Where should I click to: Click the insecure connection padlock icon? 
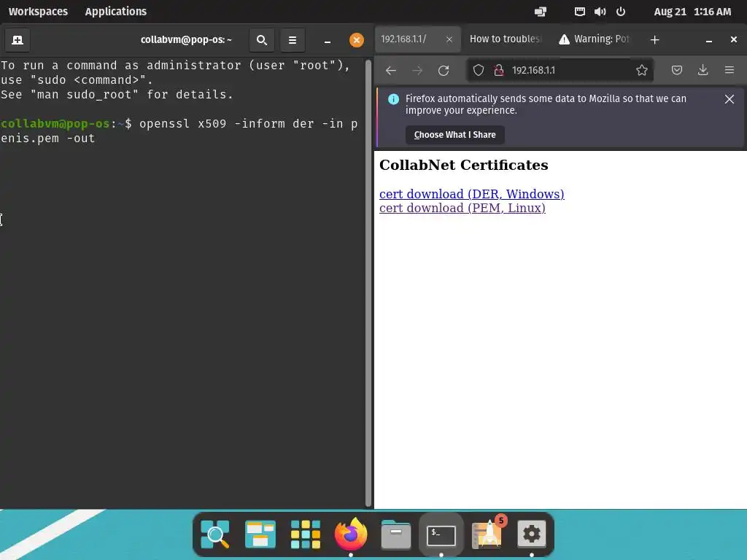tap(499, 71)
